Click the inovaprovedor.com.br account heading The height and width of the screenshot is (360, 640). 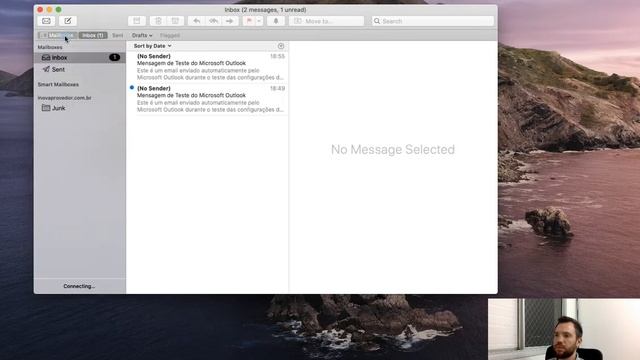pos(64,98)
